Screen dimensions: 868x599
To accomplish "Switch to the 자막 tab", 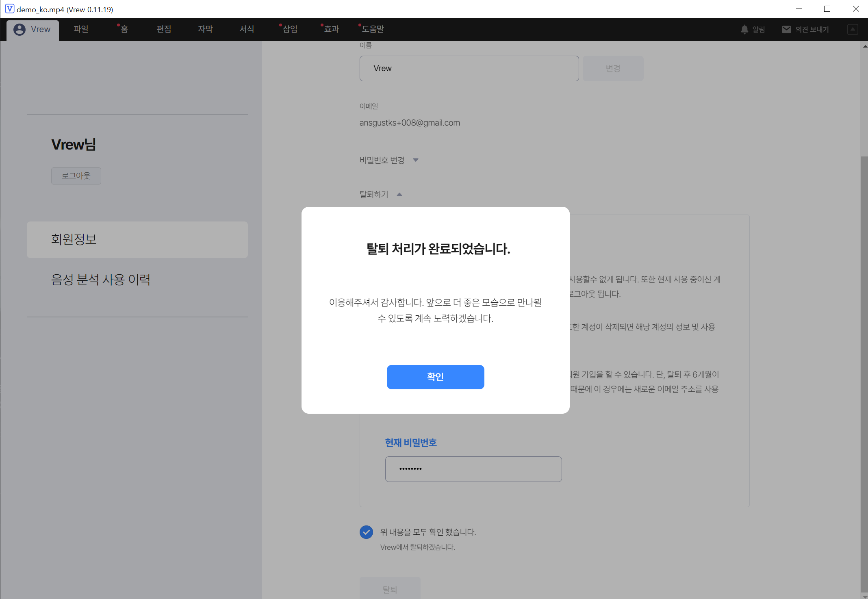I will point(205,29).
